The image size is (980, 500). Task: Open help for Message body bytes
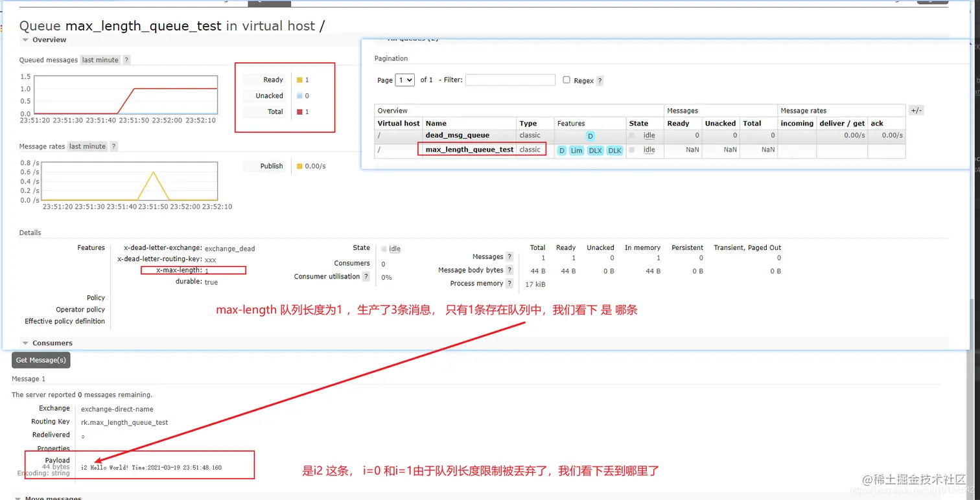tap(509, 270)
